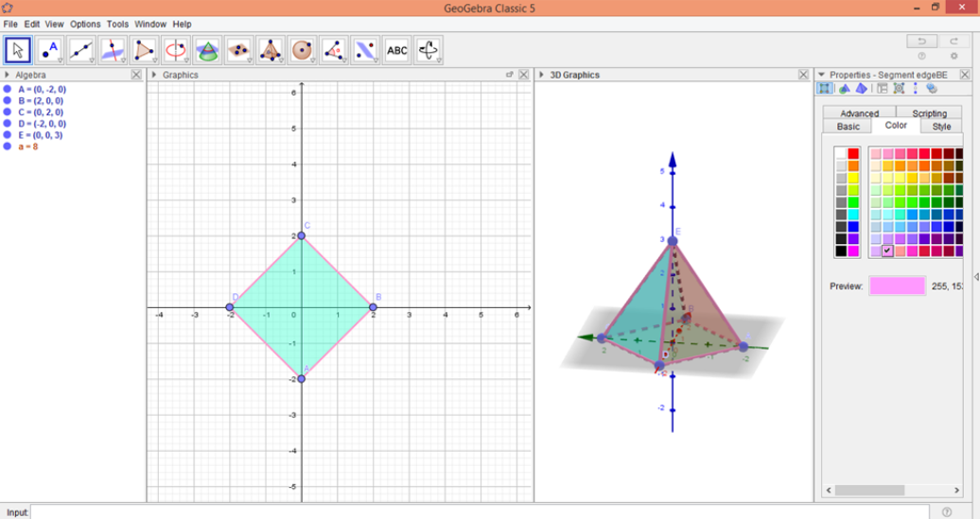
Task: Switch to the Style tab
Action: [941, 126]
